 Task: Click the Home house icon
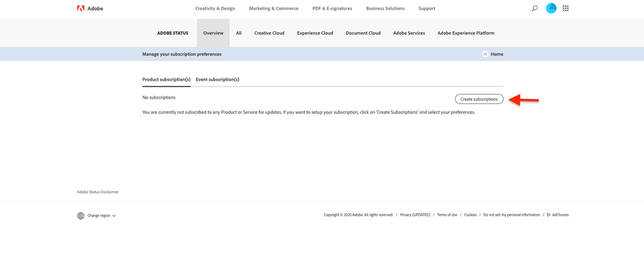485,54
